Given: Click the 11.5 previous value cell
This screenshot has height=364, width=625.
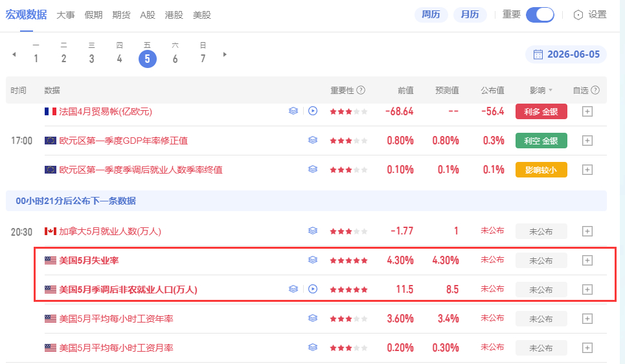Looking at the screenshot, I should pyautogui.click(x=405, y=290).
